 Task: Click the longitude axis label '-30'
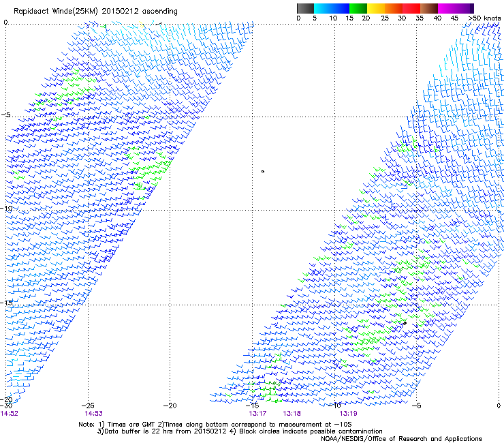(6, 406)
